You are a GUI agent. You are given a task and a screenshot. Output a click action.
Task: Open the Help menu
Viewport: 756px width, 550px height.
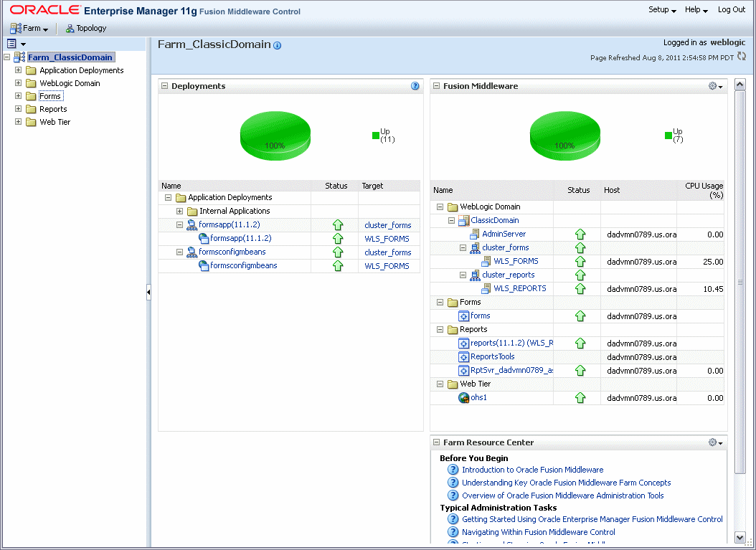tap(696, 9)
